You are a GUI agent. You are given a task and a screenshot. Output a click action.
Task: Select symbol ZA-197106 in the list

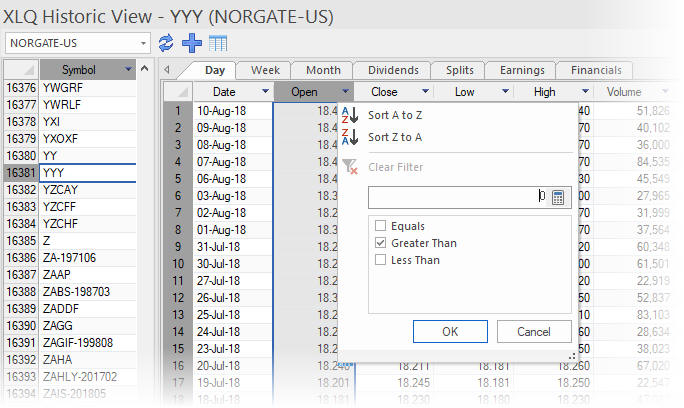click(87, 257)
